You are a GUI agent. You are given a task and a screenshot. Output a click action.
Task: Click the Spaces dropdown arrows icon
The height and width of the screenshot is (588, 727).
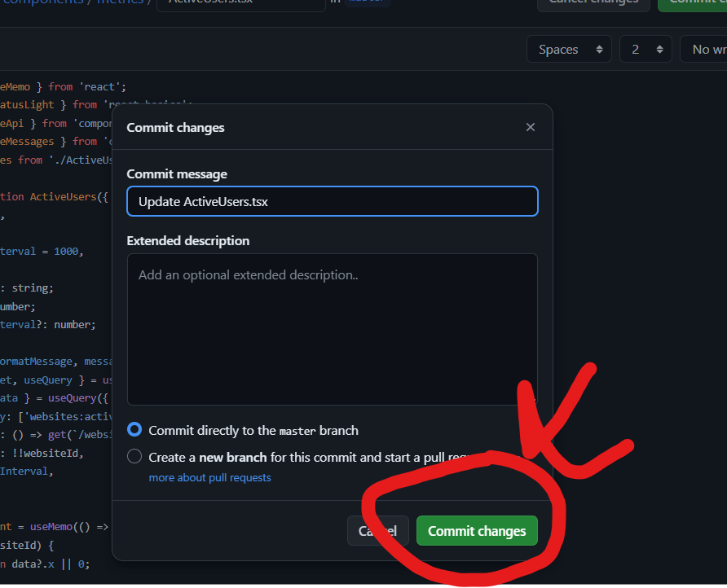coord(600,49)
